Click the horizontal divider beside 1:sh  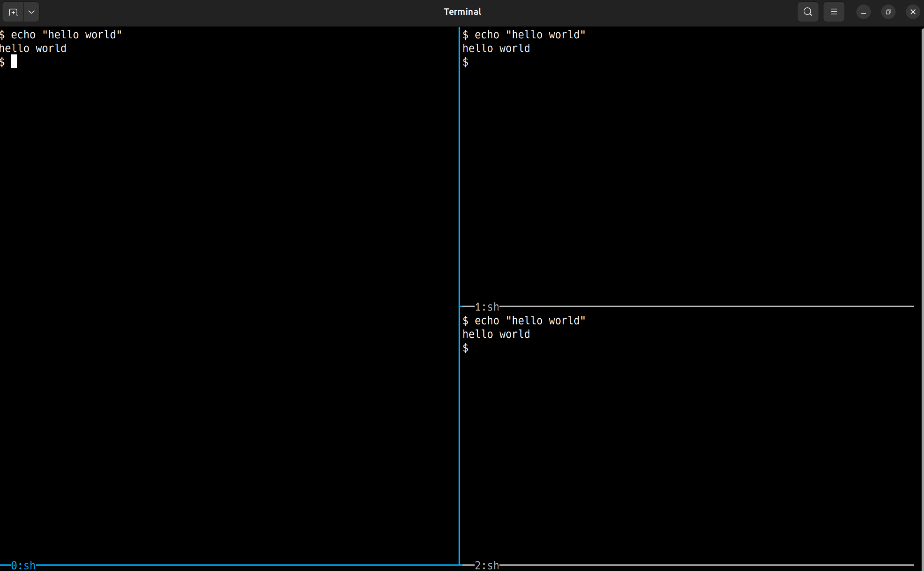coord(700,306)
